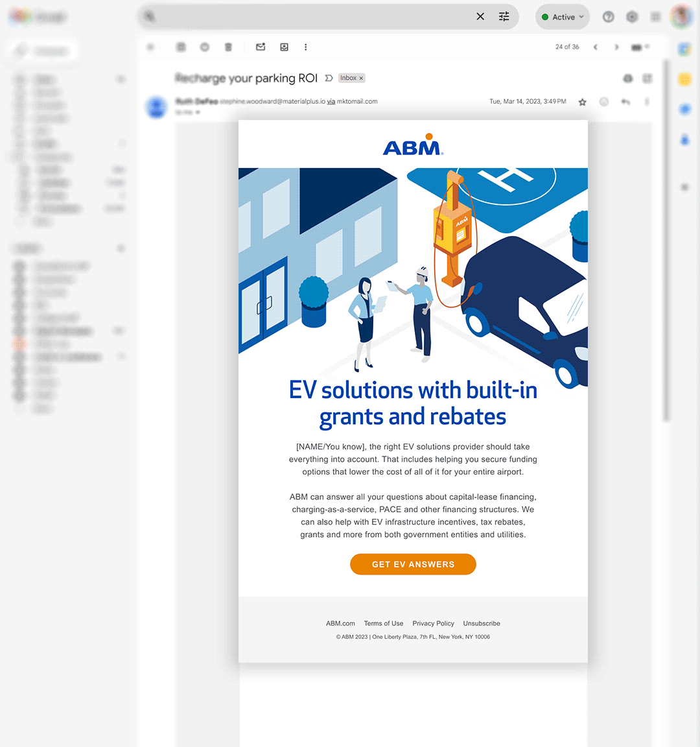Open message More options beside reply
The height and width of the screenshot is (747, 700).
tap(647, 102)
